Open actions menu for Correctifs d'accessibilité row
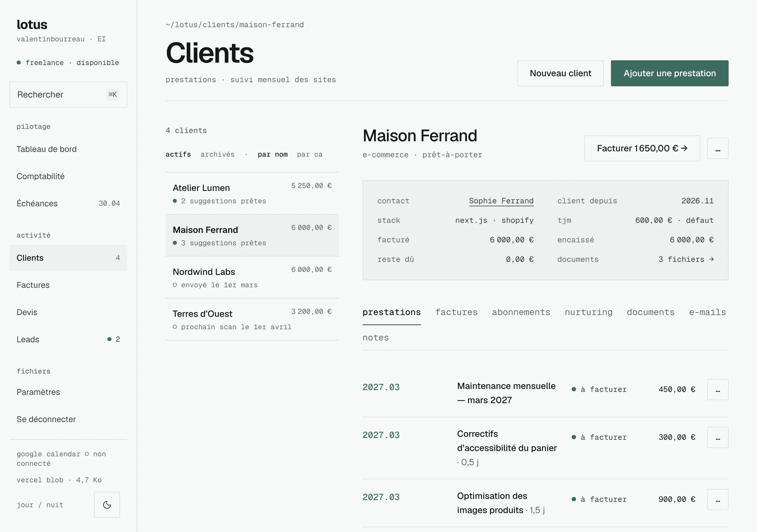 tap(718, 437)
